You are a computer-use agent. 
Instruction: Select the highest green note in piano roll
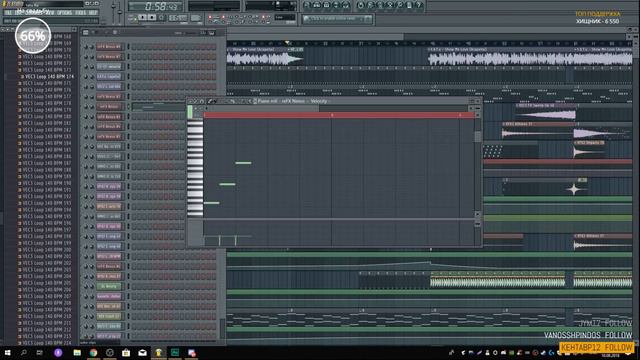[x=243, y=163]
